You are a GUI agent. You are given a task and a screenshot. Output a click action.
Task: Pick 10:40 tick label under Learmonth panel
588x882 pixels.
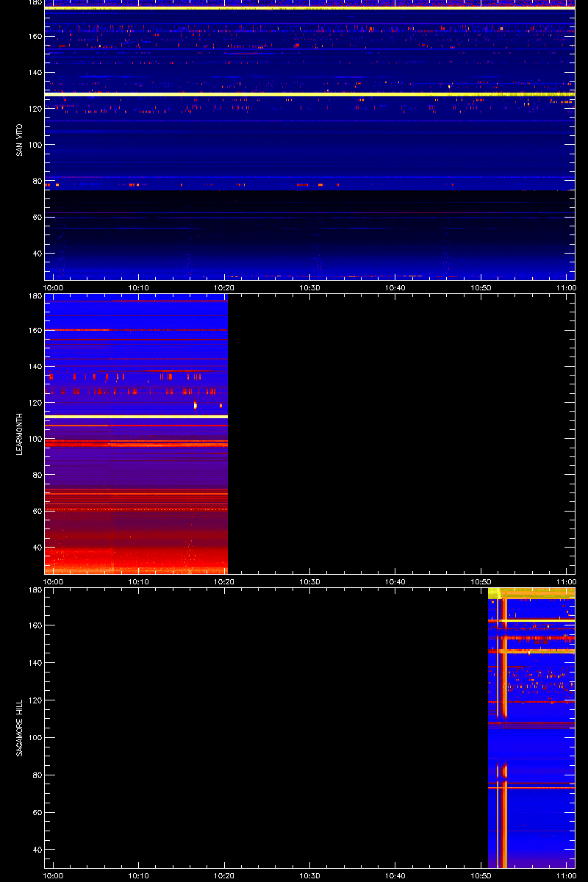pos(395,582)
